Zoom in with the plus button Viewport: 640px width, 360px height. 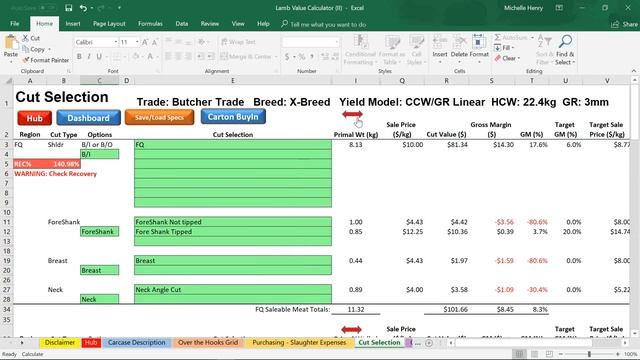click(617, 354)
